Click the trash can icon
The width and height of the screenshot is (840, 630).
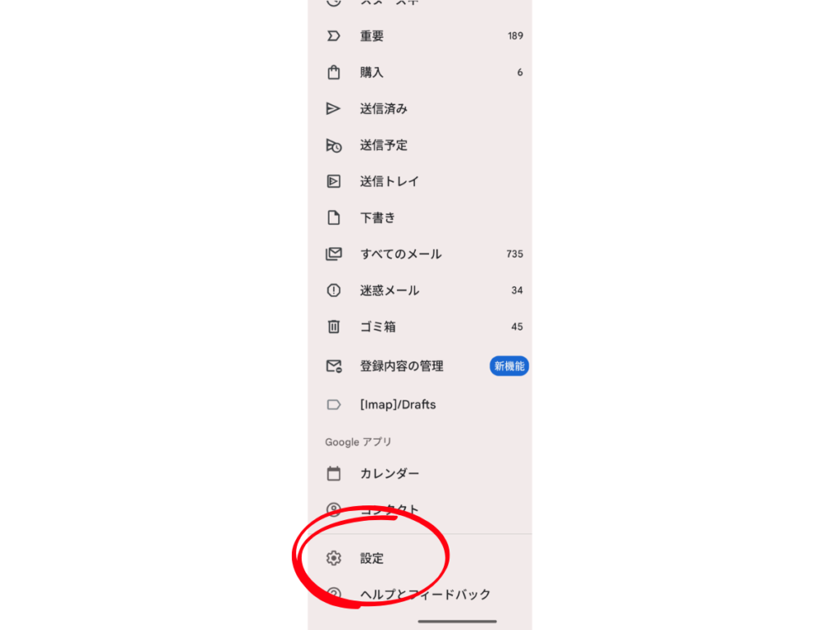tap(333, 326)
